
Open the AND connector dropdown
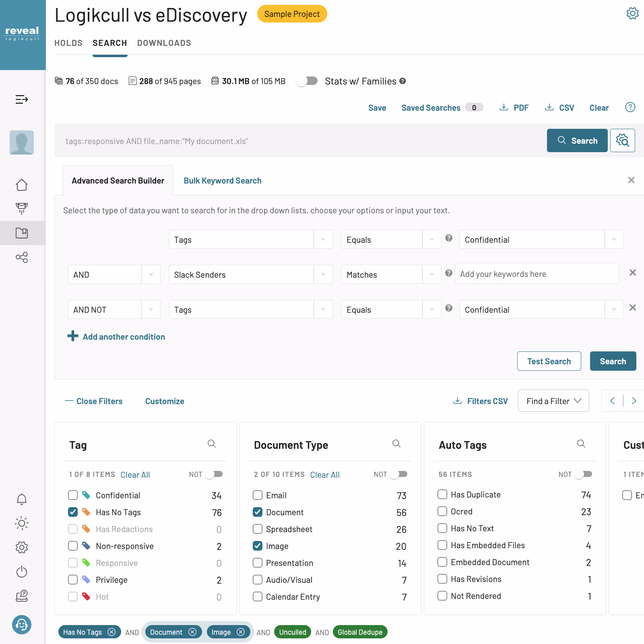point(114,275)
